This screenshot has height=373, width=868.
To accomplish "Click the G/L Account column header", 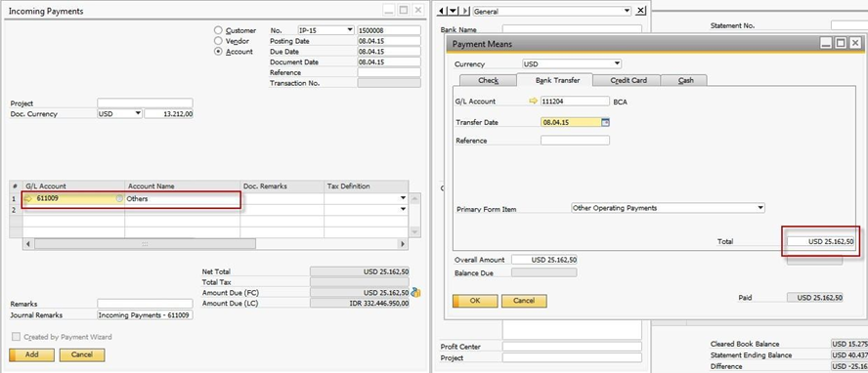I will click(x=73, y=186).
